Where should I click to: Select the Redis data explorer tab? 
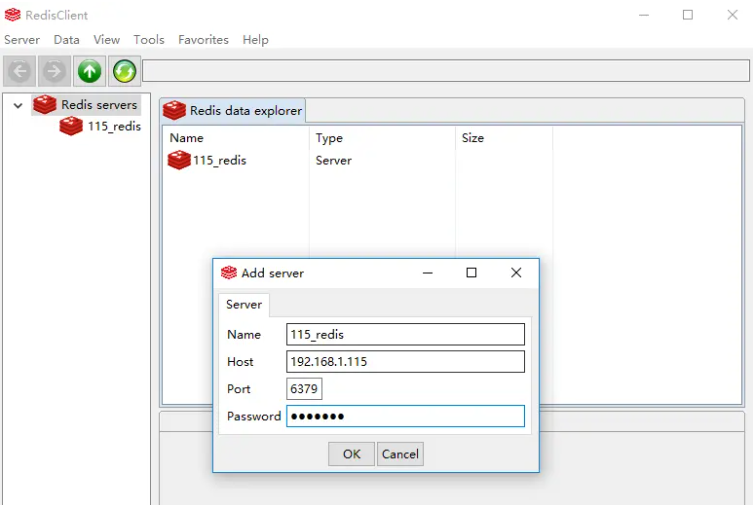pos(232,111)
